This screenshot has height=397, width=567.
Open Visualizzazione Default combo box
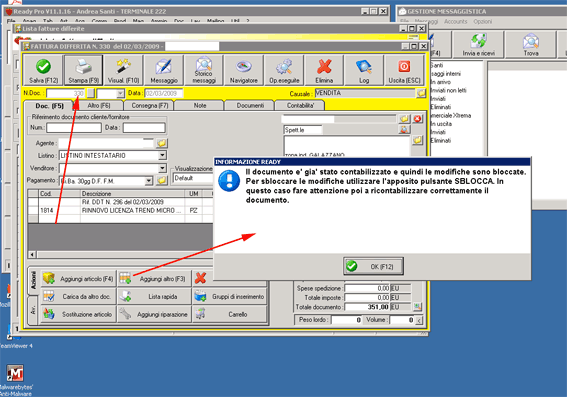[x=193, y=178]
